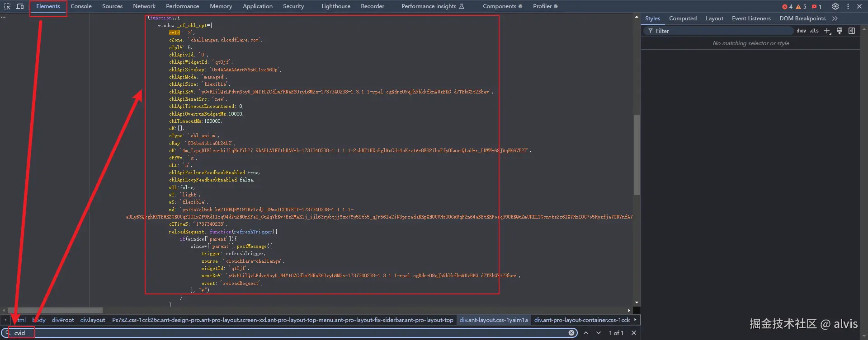868x340 pixels.
Task: Select div.ant-layout.css-1yaim1a breadcrumb
Action: point(494,320)
